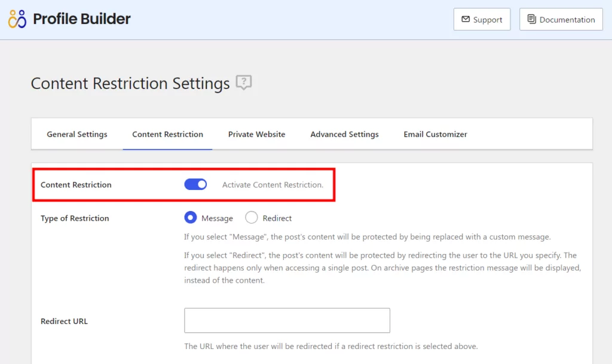The height and width of the screenshot is (364, 612).
Task: Focus the Redirect URL input field
Action: coord(287,320)
